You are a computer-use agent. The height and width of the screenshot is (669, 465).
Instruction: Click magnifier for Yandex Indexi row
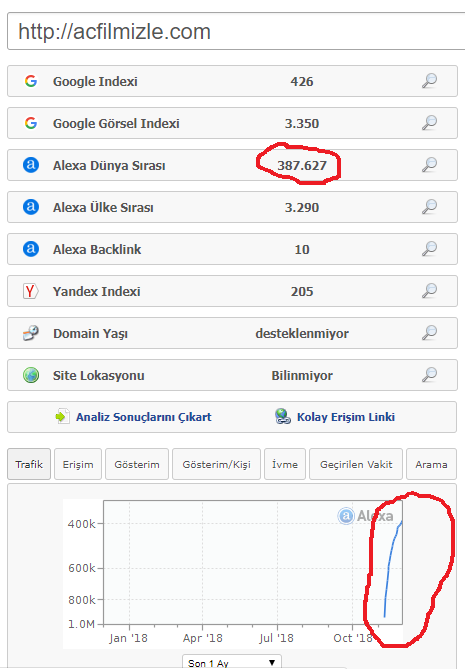click(430, 291)
